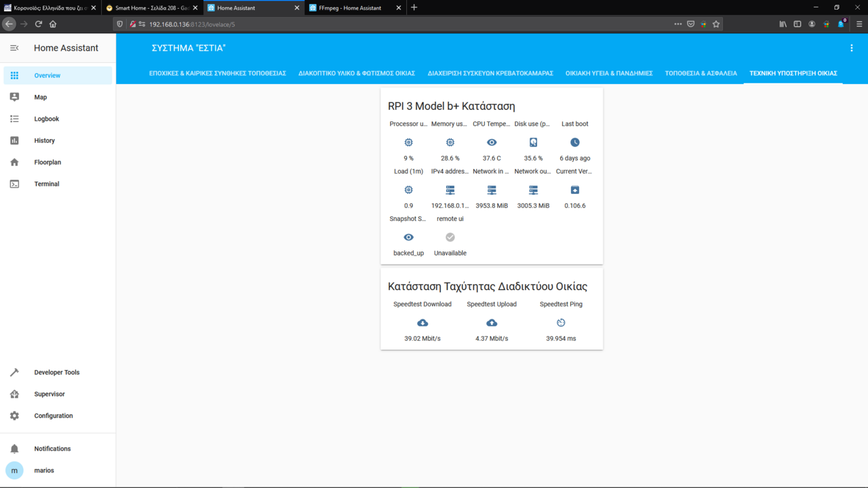This screenshot has height=488, width=868.
Task: Click the Disk use drive icon
Action: coord(534,142)
